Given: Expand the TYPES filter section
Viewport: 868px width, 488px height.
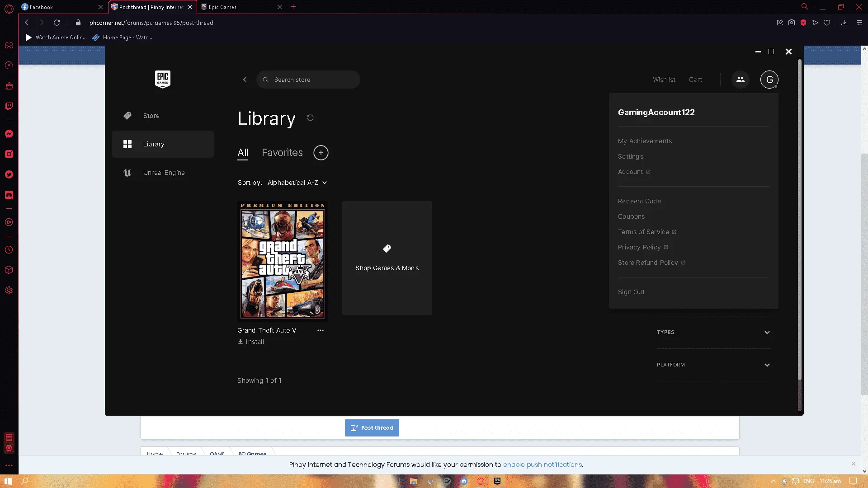Looking at the screenshot, I should (713, 332).
